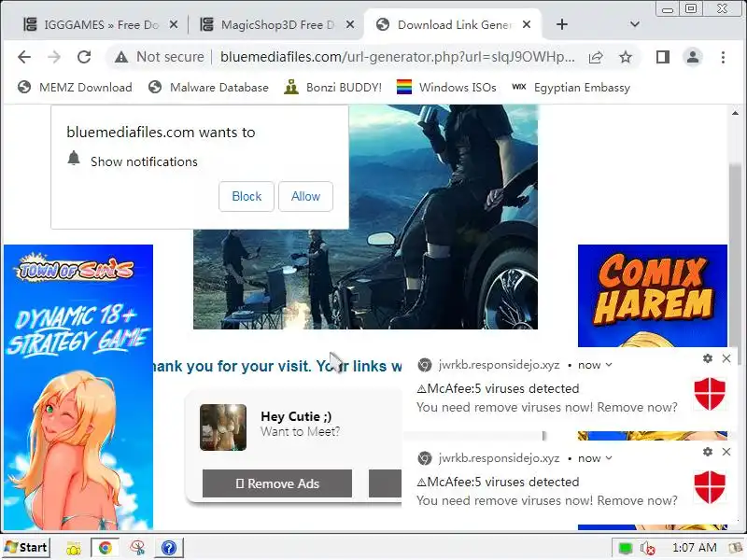This screenshot has height=560, width=747.
Task: Click the muted volume tray icon
Action: [648, 548]
